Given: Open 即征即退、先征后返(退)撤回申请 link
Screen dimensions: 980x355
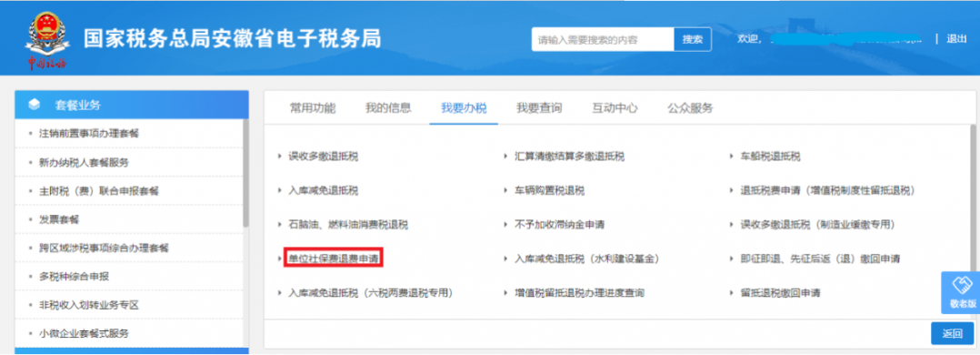Looking at the screenshot, I should (820, 258).
